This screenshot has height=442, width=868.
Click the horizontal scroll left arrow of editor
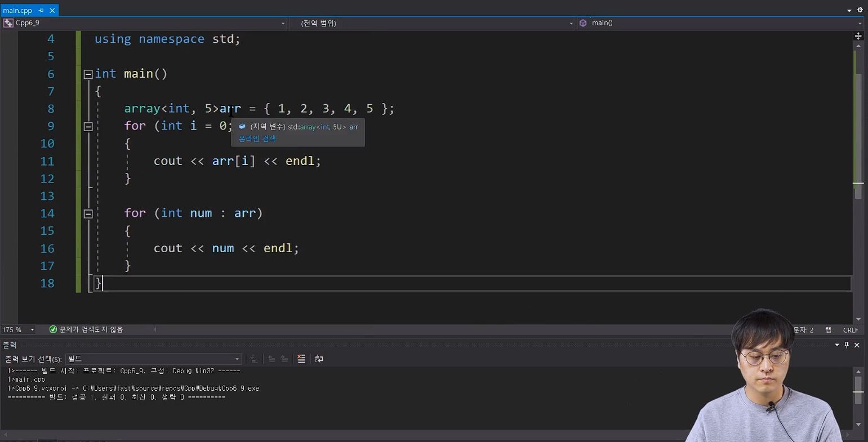click(x=155, y=329)
